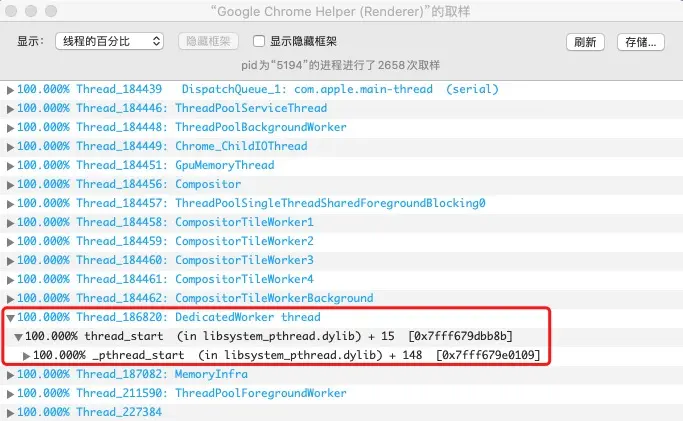Image resolution: width=683 pixels, height=421 pixels.
Task: Expand Thread_184448 ThreadPoolBackgroundWorker triangle
Action: [10, 128]
